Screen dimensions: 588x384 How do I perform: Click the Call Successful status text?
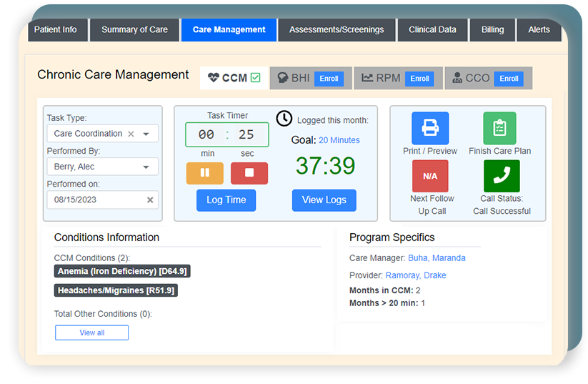point(502,211)
